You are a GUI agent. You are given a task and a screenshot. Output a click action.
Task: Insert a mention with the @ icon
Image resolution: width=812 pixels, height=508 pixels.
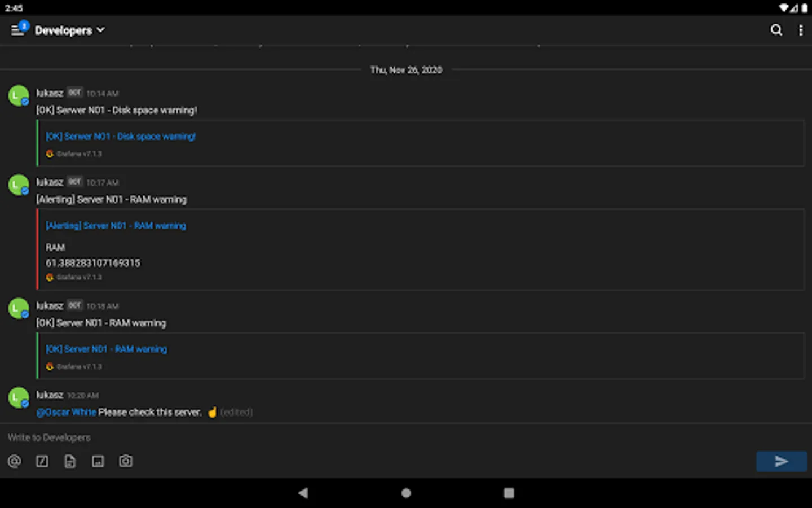pos(14,461)
